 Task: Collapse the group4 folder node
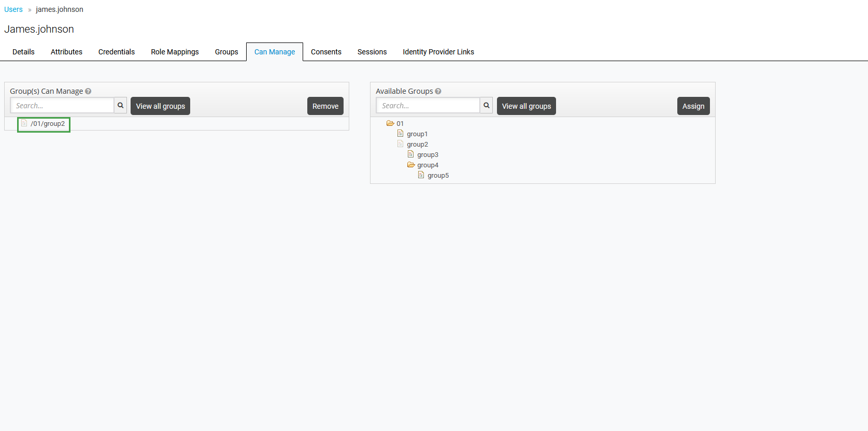point(411,165)
